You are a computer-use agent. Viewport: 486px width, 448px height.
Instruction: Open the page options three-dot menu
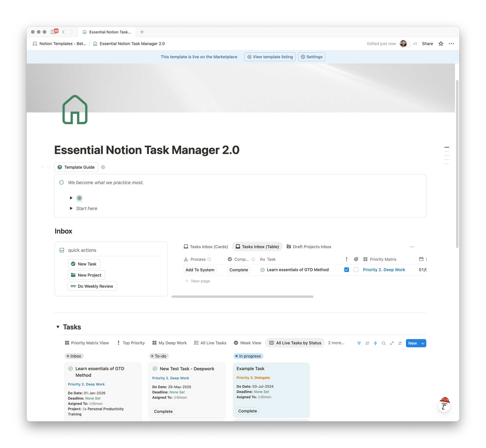[x=451, y=44]
